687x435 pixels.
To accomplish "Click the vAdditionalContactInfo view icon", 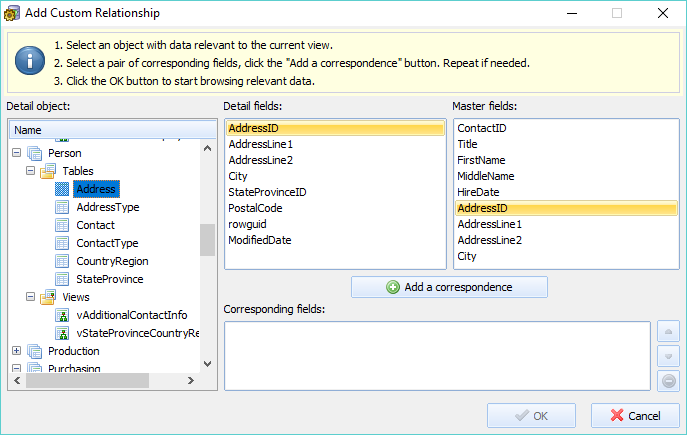I will pos(62,315).
